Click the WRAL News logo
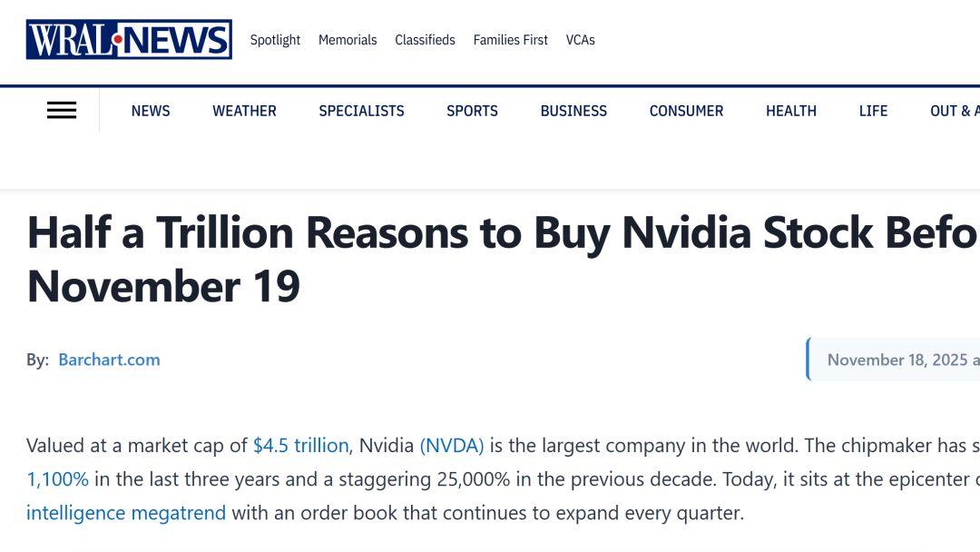The height and width of the screenshot is (552, 980). [129, 40]
